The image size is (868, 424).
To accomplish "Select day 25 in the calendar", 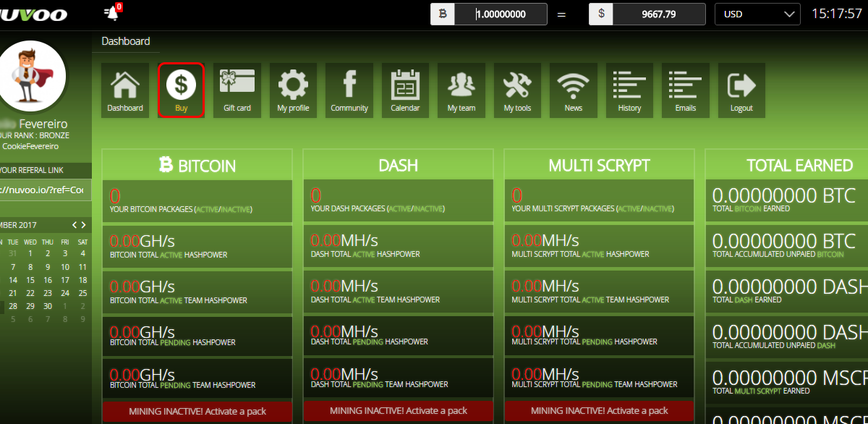I will coord(82,293).
